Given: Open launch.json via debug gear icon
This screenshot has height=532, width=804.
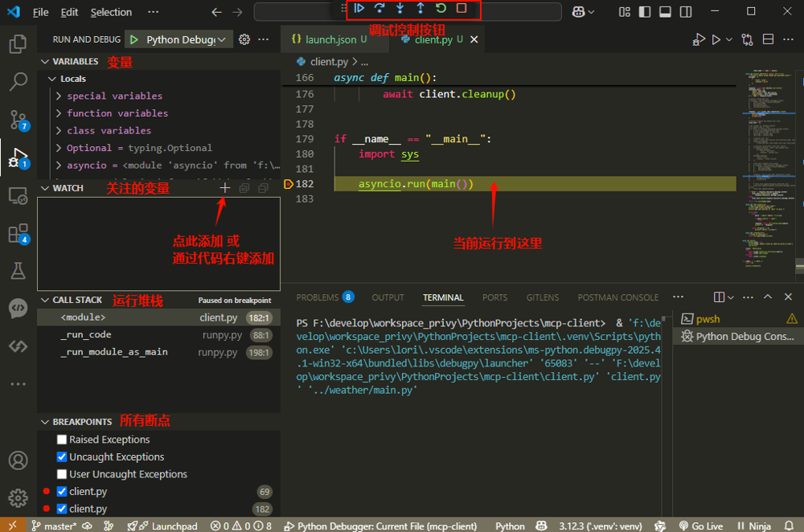Looking at the screenshot, I should (x=244, y=39).
